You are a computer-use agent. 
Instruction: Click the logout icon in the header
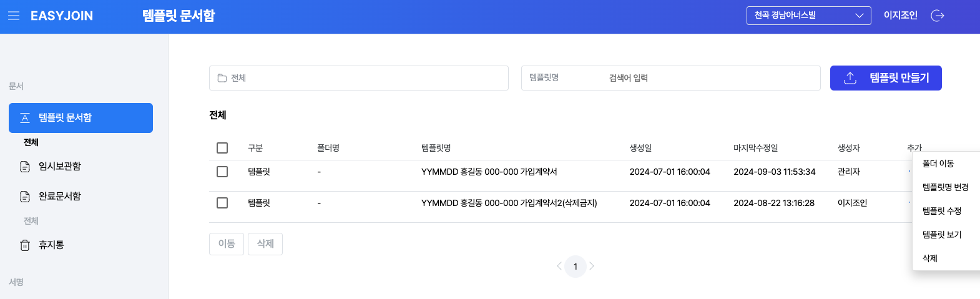[938, 16]
